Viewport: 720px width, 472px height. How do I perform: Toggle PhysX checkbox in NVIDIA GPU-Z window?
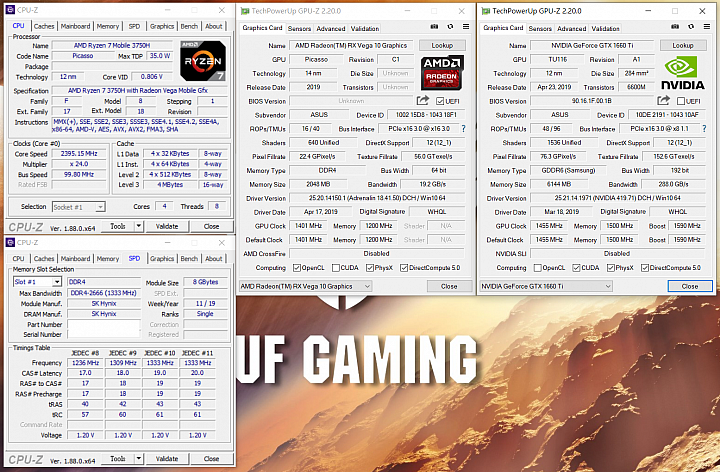tap(611, 268)
